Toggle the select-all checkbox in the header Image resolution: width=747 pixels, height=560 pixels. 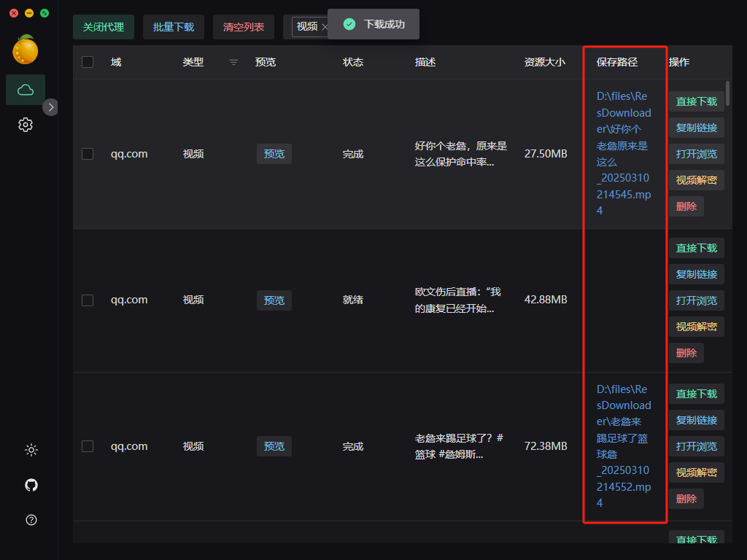pyautogui.click(x=88, y=62)
